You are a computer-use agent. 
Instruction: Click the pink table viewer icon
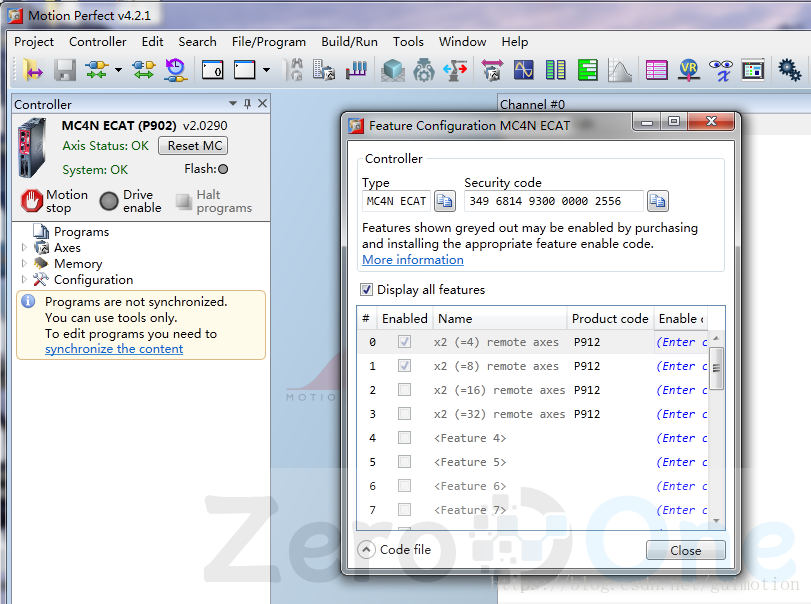point(656,70)
